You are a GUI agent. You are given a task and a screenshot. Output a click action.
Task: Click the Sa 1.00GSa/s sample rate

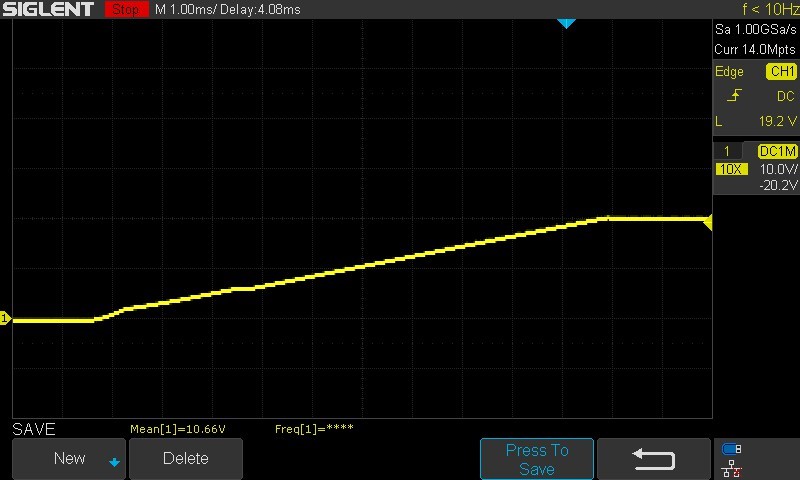click(x=756, y=29)
